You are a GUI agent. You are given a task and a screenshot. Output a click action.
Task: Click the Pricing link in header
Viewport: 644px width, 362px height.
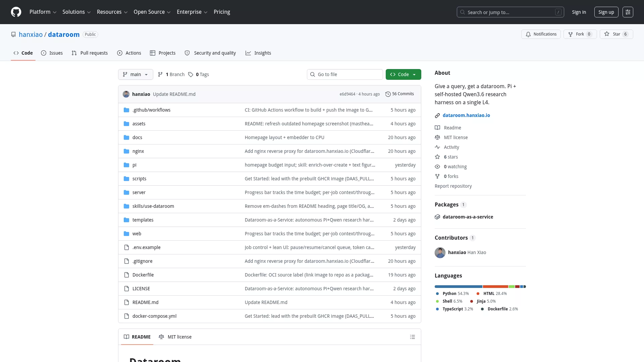pos(222,12)
